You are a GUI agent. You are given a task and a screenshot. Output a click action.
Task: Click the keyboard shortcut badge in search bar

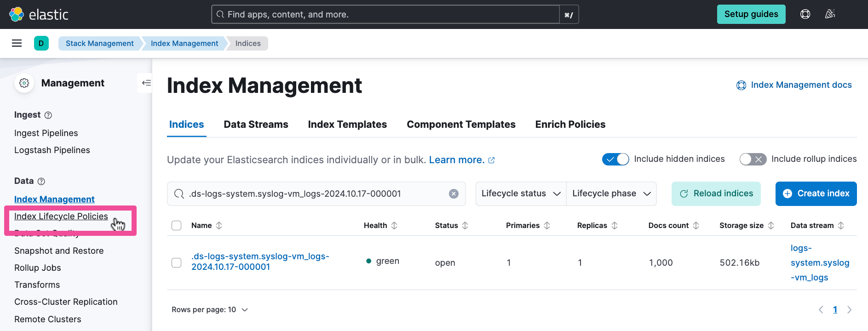click(569, 15)
